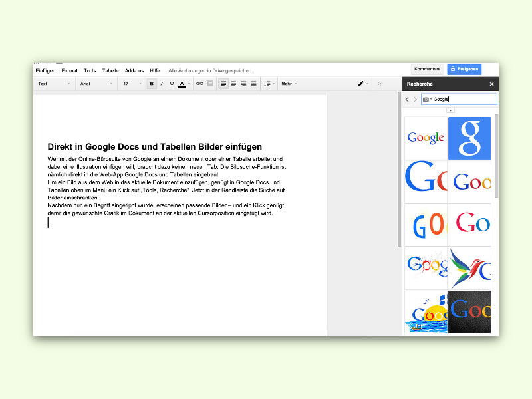Select the hummingbird Google image thumbnail
The height and width of the screenshot is (399, 532).
[469, 269]
